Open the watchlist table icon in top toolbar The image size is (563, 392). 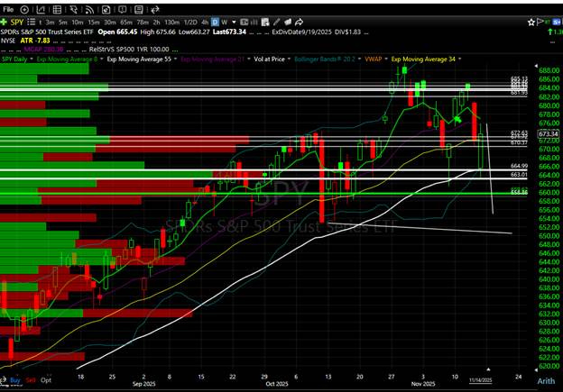tap(57, 10)
